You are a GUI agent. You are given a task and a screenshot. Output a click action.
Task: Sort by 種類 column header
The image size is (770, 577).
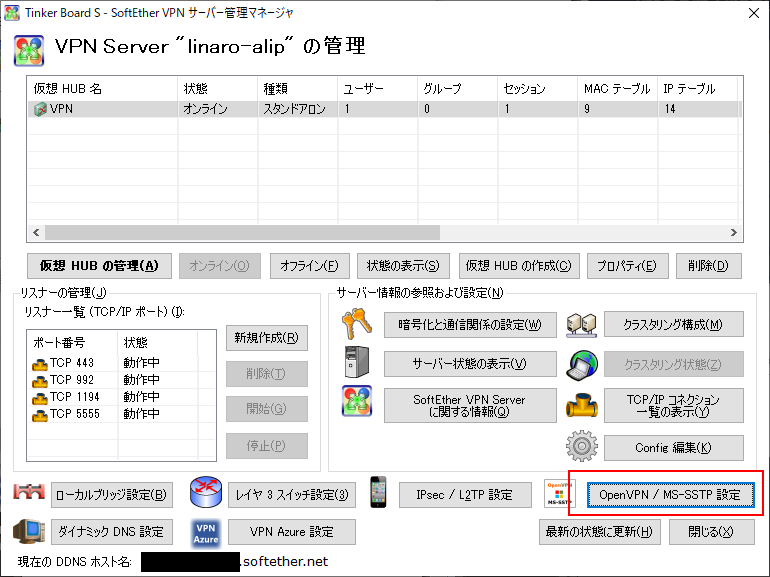(x=298, y=89)
